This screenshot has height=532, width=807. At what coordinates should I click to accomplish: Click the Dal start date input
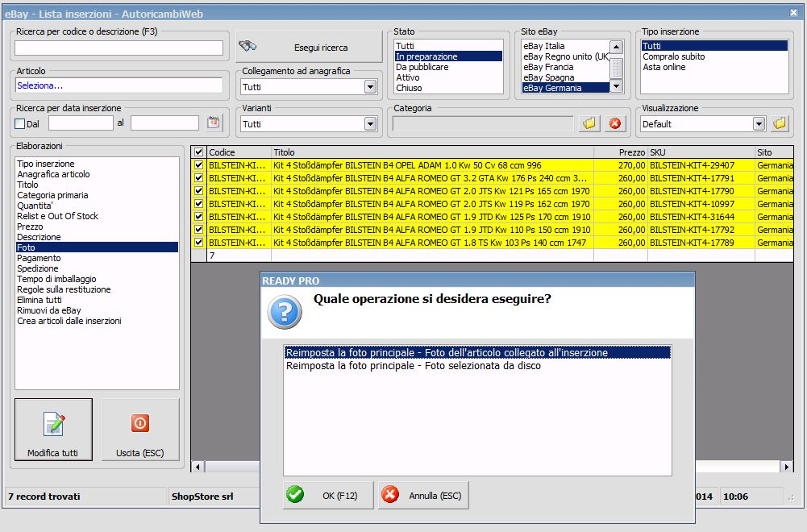point(81,123)
